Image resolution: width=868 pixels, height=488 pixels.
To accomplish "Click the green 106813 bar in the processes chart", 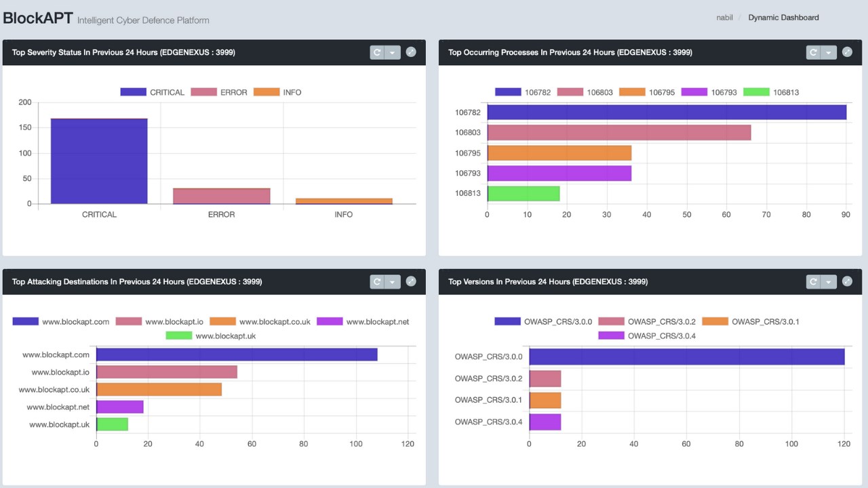I will click(524, 193).
